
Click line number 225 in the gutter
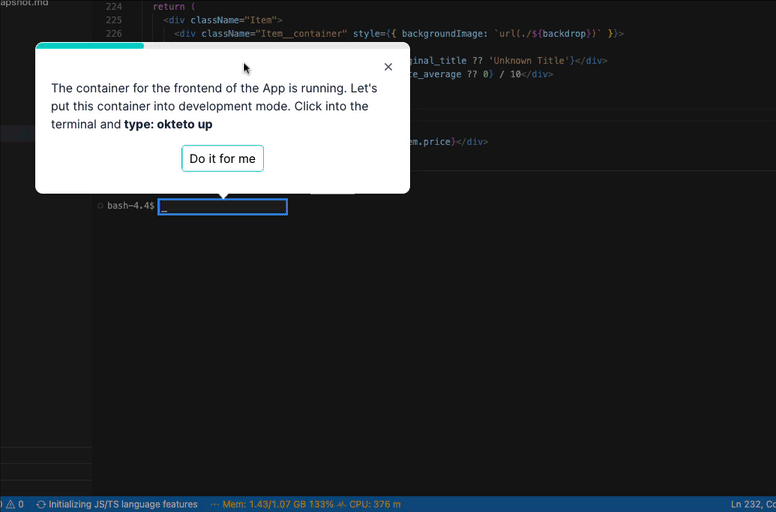pos(113,20)
